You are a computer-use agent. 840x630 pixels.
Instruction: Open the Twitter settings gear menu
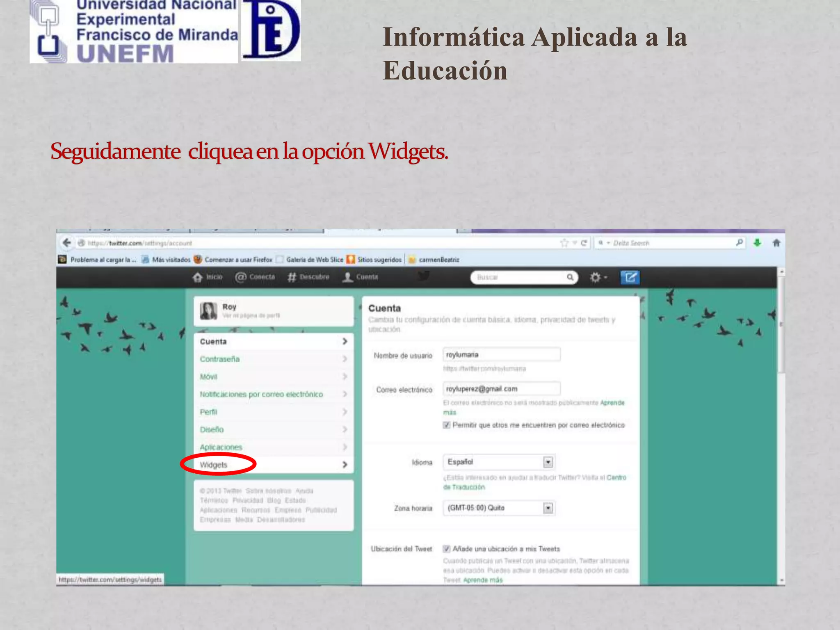point(598,277)
